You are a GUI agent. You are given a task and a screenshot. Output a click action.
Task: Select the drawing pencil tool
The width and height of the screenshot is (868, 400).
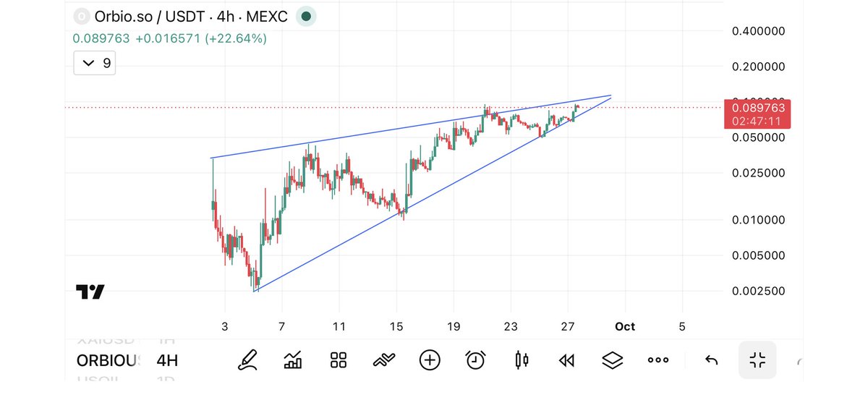[247, 359]
